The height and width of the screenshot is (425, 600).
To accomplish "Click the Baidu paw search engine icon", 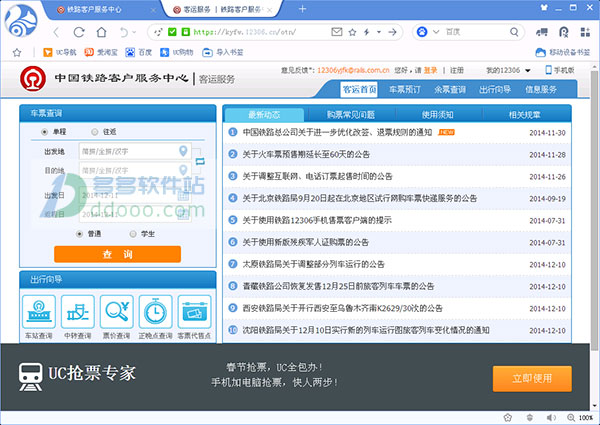I will pyautogui.click(x=422, y=32).
